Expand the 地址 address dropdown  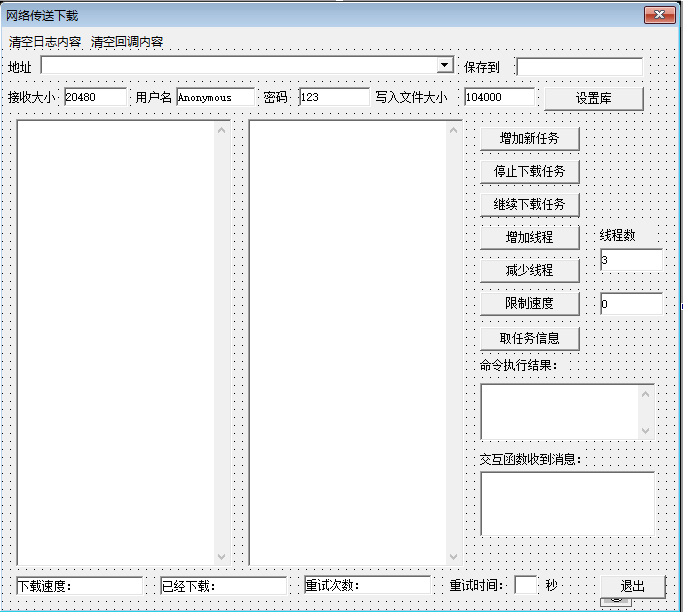(x=445, y=65)
